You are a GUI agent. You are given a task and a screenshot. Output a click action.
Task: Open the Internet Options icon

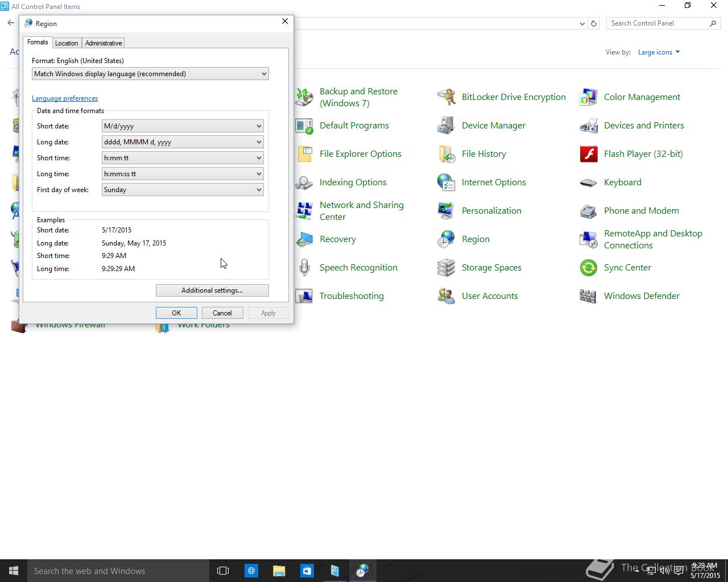point(446,182)
